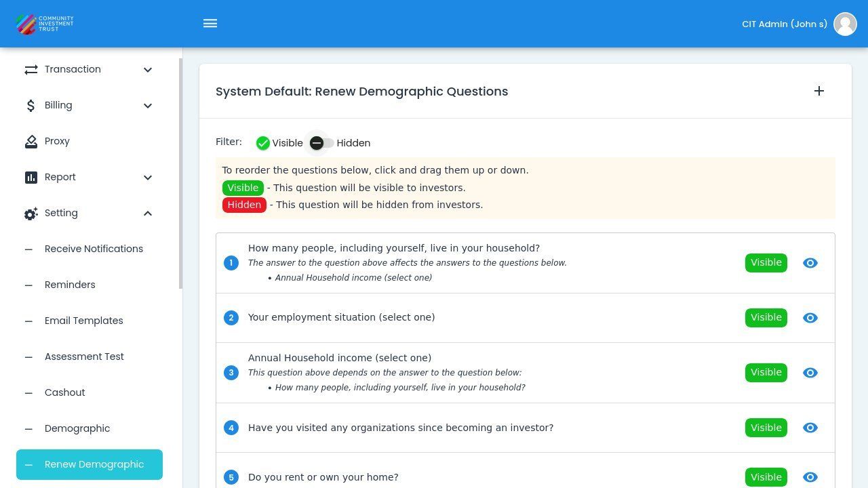Screen dimensions: 868x488
Task: Select the Billing dollar icon
Action: [30, 105]
